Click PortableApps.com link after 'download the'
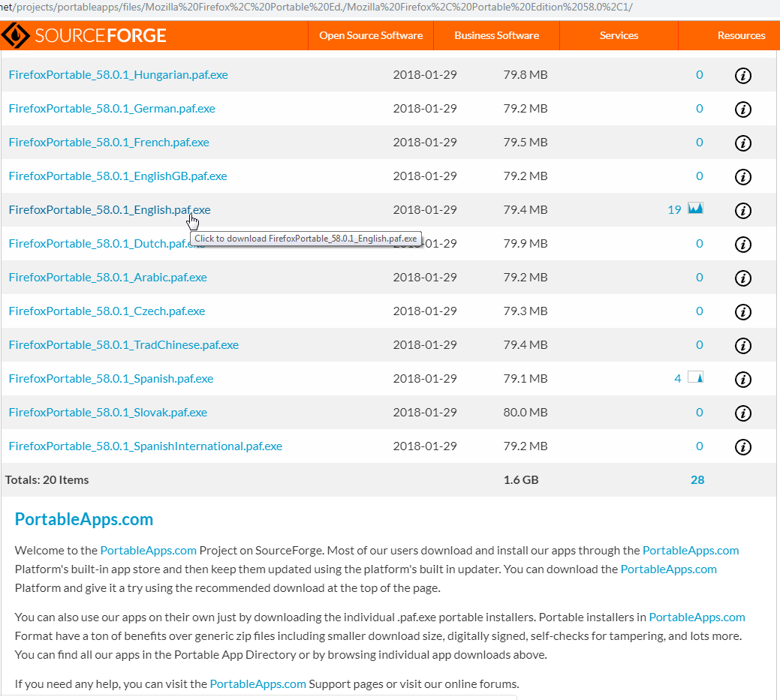780x700 pixels. (669, 569)
